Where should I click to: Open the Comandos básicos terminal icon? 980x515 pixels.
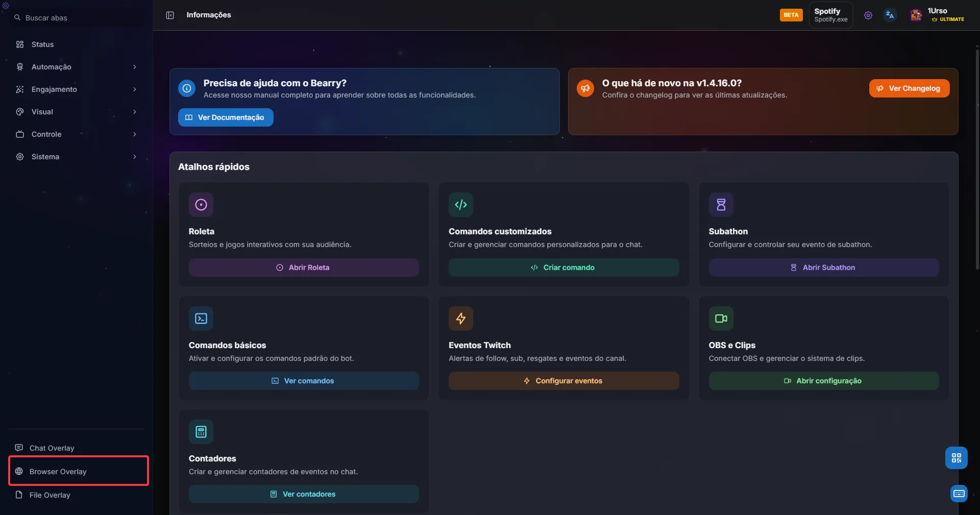tap(201, 318)
